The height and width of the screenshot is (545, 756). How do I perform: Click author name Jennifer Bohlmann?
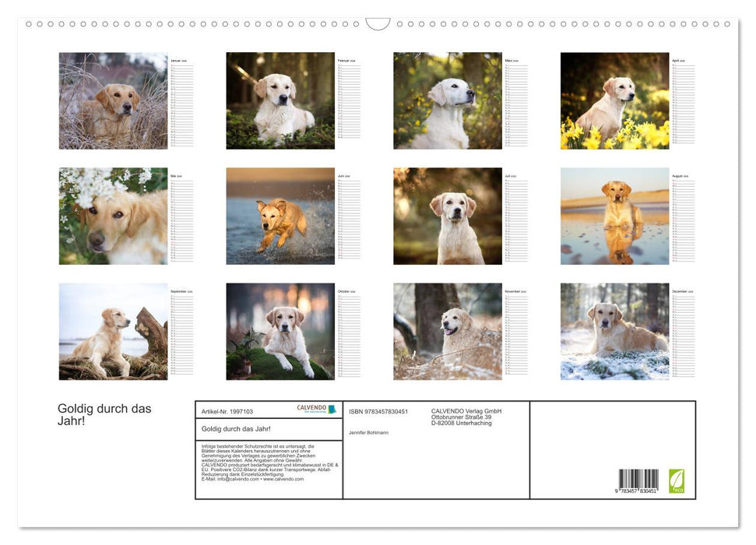click(x=369, y=432)
